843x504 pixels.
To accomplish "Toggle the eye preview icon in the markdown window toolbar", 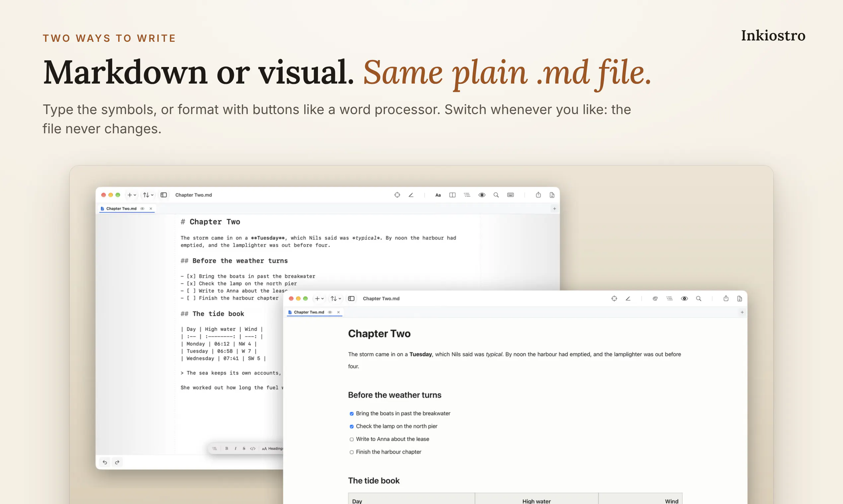I will (482, 195).
